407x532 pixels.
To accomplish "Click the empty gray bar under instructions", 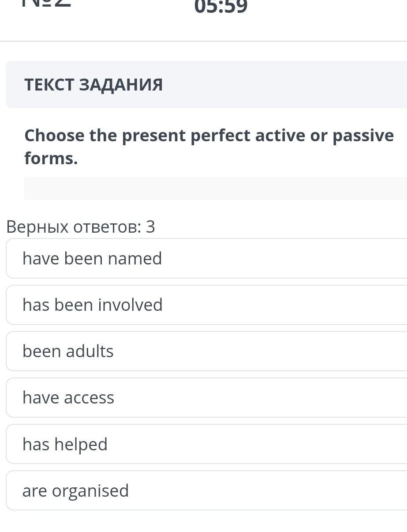I will 215,189.
